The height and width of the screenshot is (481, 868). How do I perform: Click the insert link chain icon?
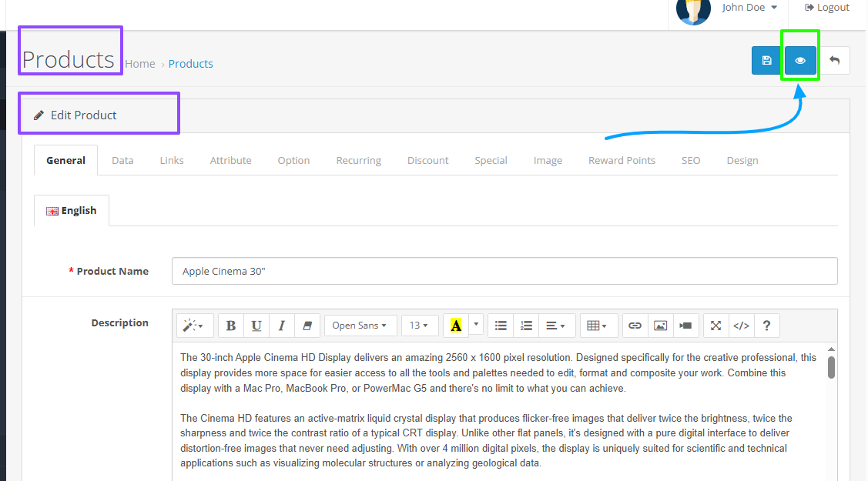[x=635, y=326]
